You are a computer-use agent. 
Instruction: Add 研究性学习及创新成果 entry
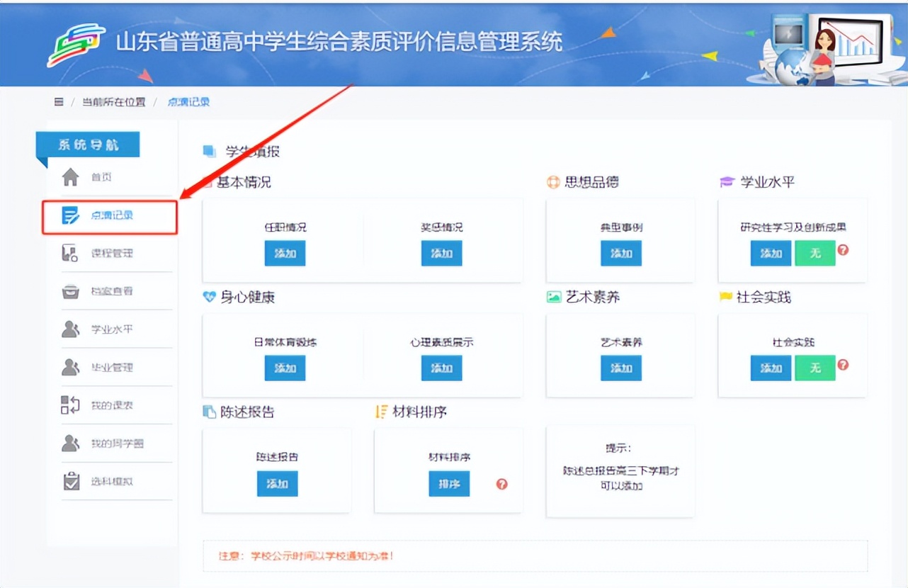coord(771,254)
